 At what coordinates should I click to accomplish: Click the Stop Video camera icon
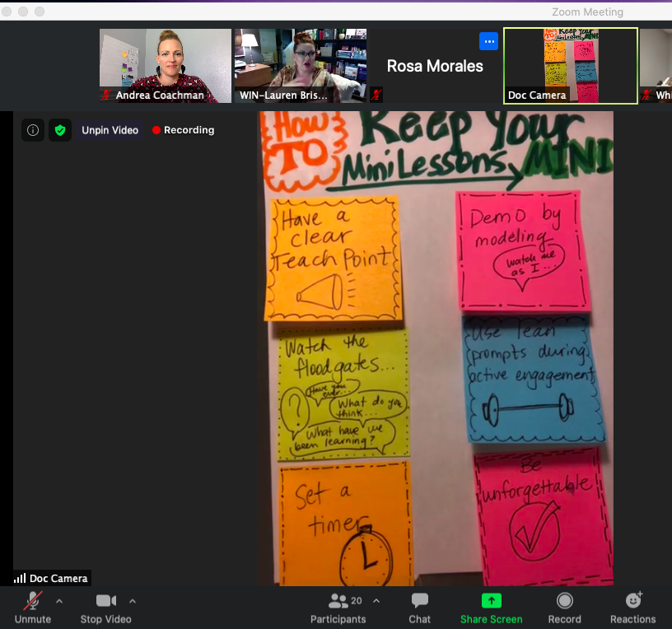coord(106,600)
